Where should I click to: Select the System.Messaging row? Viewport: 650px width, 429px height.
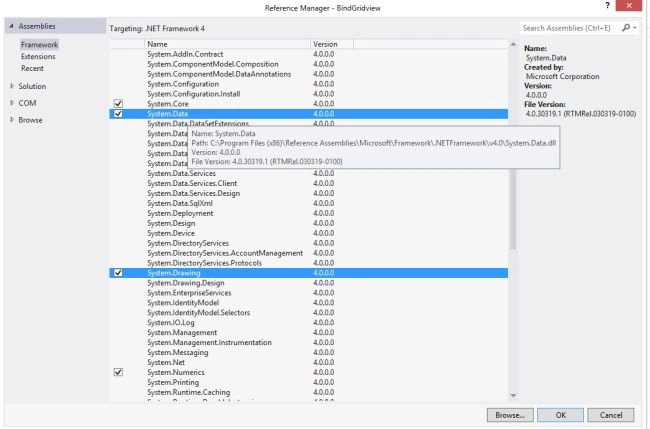tap(308, 352)
